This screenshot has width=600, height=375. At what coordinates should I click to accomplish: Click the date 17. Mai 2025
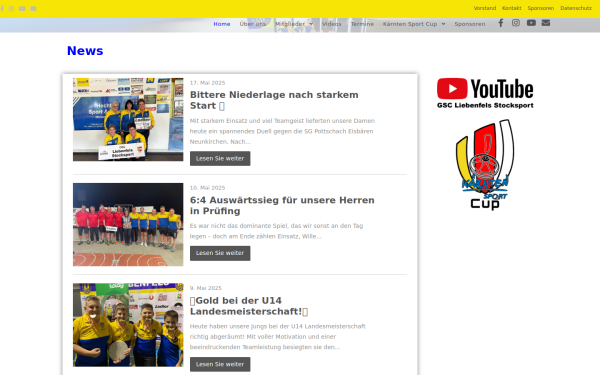(207, 83)
